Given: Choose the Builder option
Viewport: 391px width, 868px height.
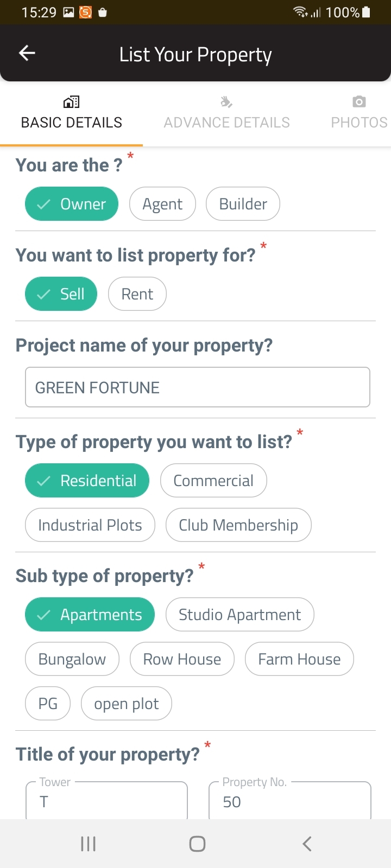Looking at the screenshot, I should [x=243, y=204].
